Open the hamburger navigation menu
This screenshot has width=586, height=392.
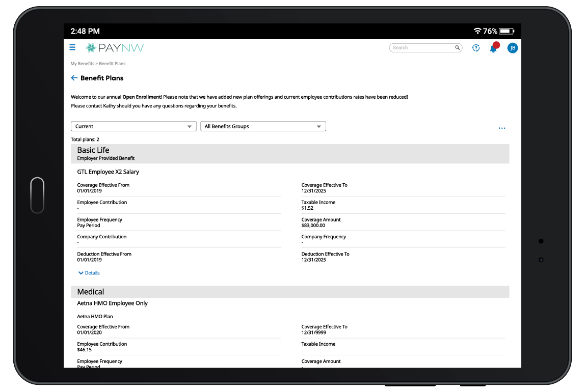(72, 47)
